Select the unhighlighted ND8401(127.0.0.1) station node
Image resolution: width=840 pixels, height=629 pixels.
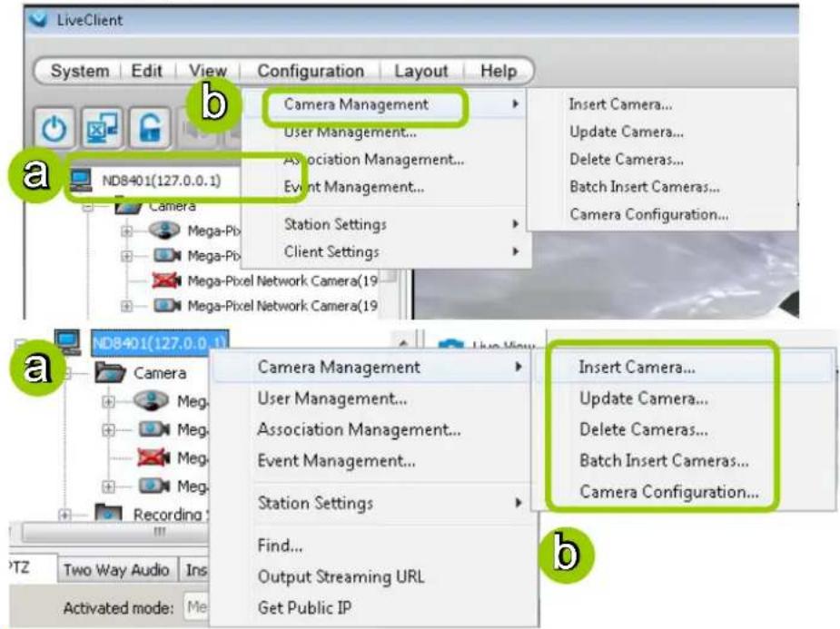(162, 181)
